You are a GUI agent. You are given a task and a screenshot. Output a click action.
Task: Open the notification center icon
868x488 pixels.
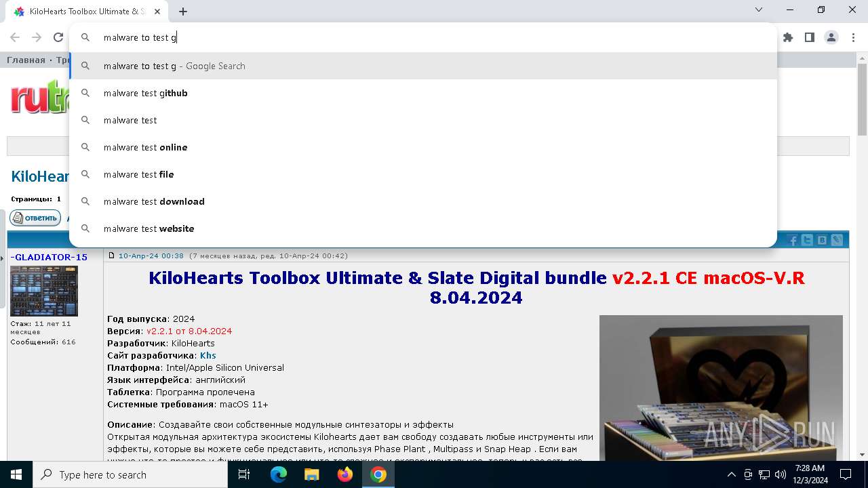846,474
